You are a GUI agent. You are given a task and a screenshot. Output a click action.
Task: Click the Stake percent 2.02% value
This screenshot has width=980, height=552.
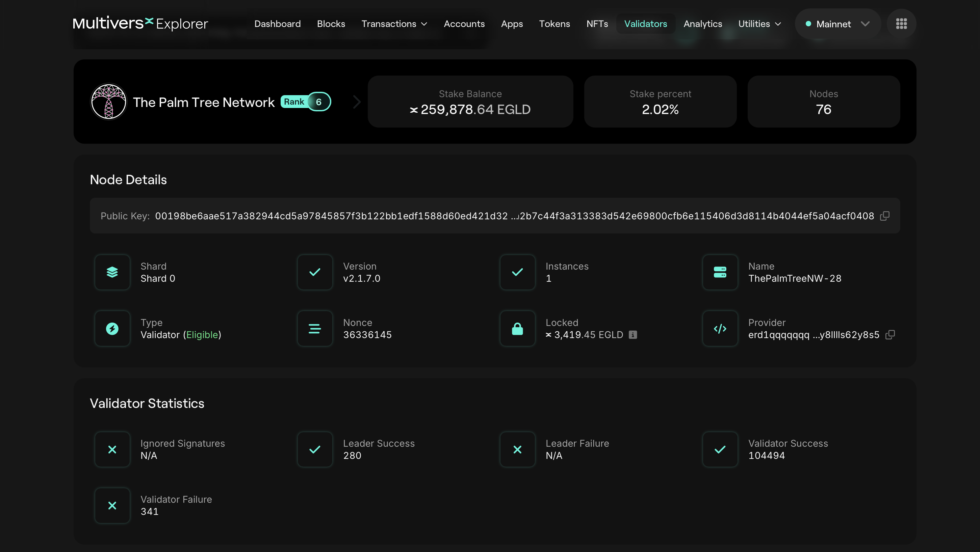660,109
